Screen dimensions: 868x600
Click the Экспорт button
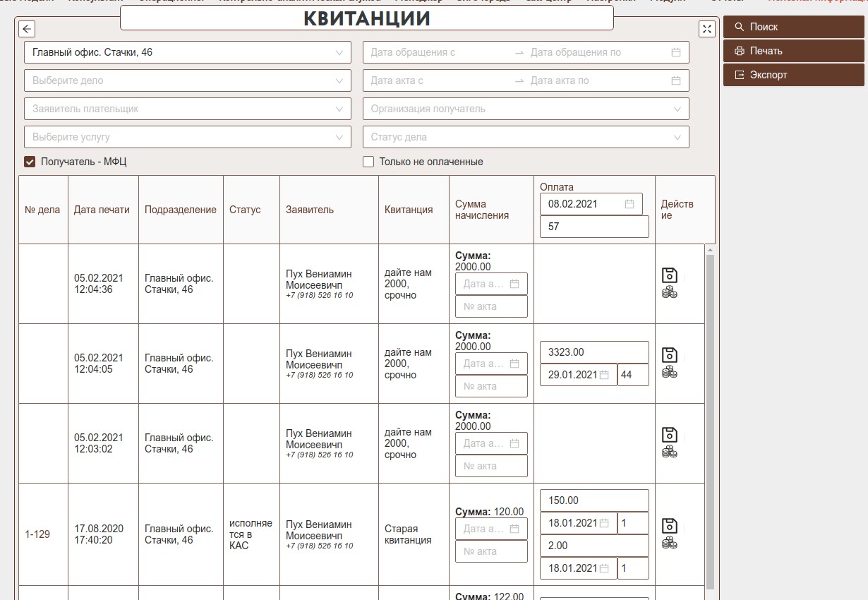(793, 75)
